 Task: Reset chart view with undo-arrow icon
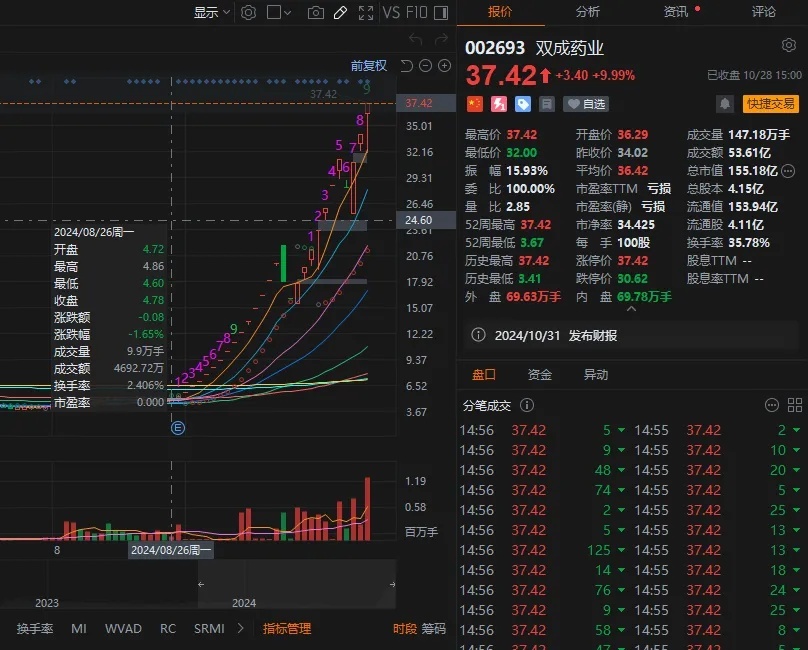(x=406, y=66)
